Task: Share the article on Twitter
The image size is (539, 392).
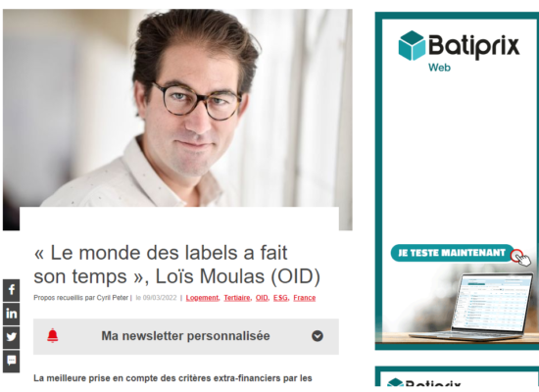Action: (x=12, y=337)
